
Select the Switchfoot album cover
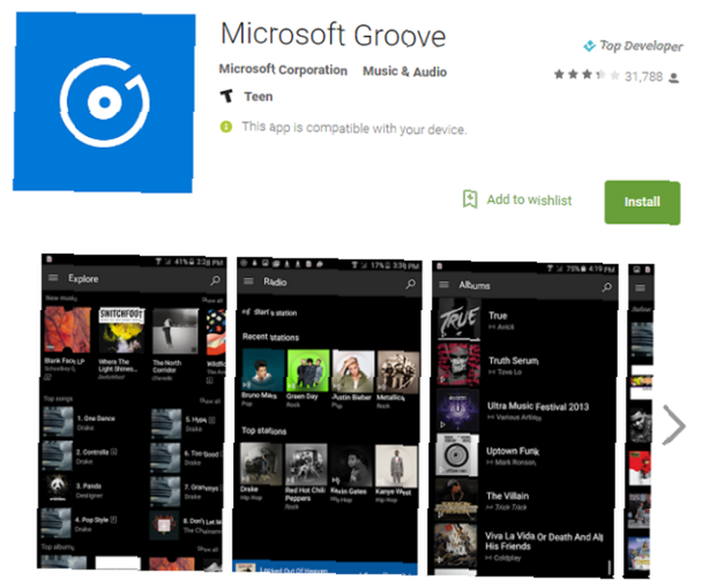click(x=121, y=330)
